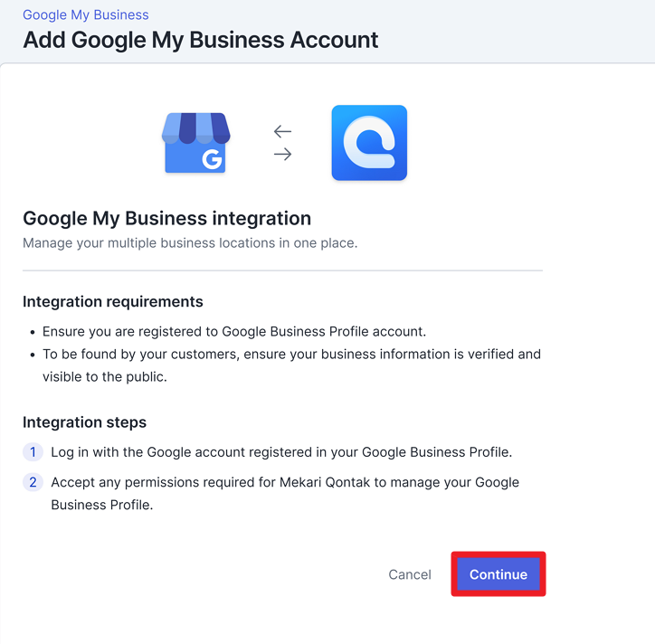
Task: Click the verified business information requirement text
Action: pyautogui.click(x=291, y=365)
